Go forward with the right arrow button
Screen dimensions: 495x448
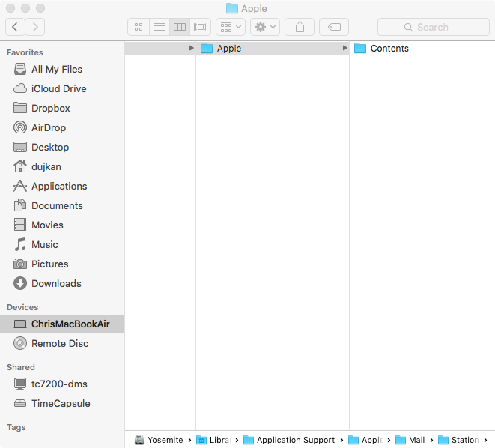(35, 27)
